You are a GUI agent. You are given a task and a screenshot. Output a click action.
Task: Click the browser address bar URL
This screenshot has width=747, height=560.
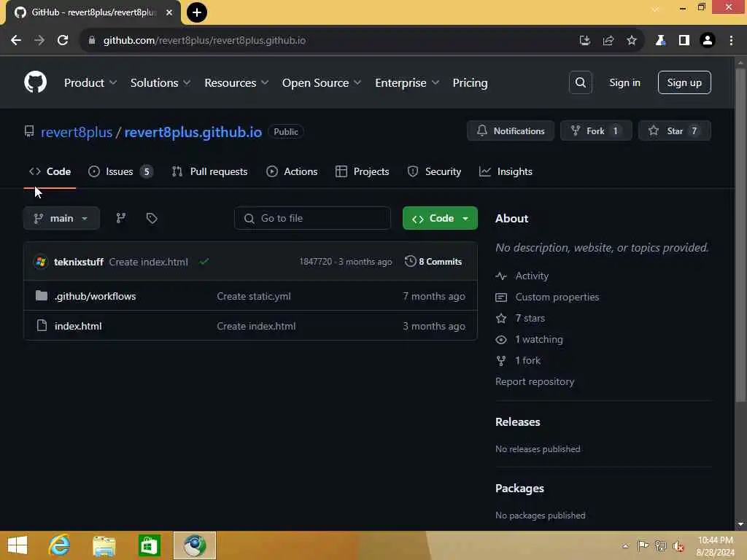[204, 41]
